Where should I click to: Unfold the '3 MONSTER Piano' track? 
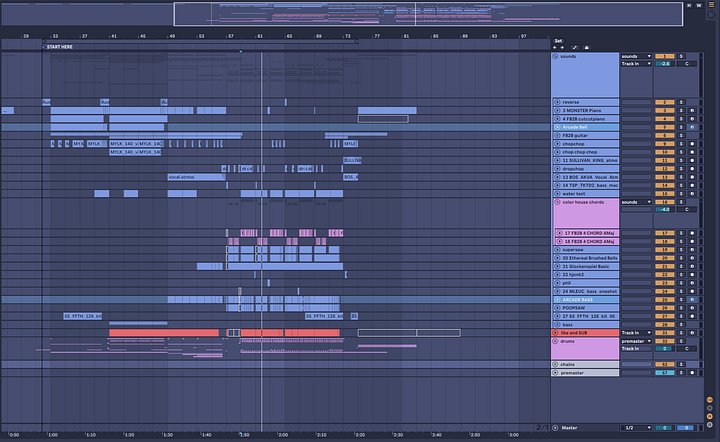(557, 111)
